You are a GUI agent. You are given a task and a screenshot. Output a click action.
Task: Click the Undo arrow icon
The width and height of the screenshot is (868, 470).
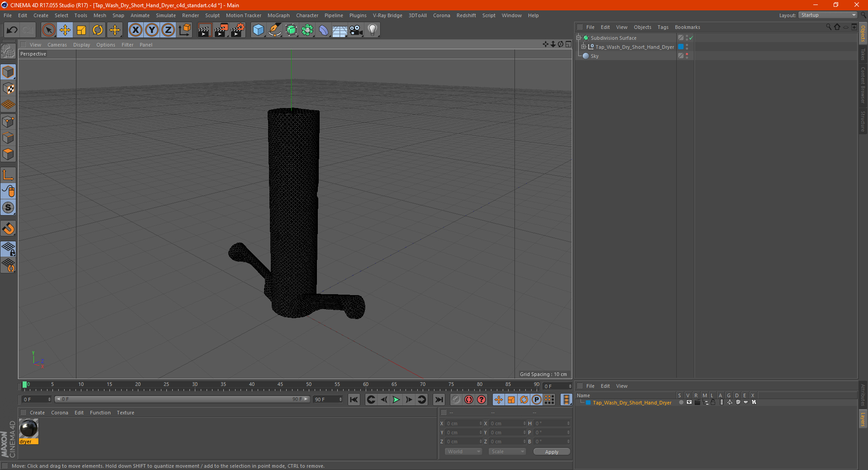pyautogui.click(x=12, y=30)
